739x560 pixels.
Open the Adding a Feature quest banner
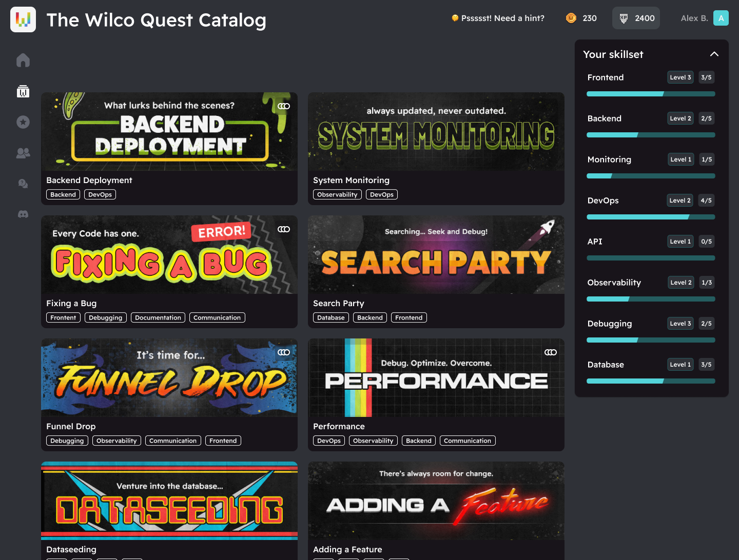[436, 501]
